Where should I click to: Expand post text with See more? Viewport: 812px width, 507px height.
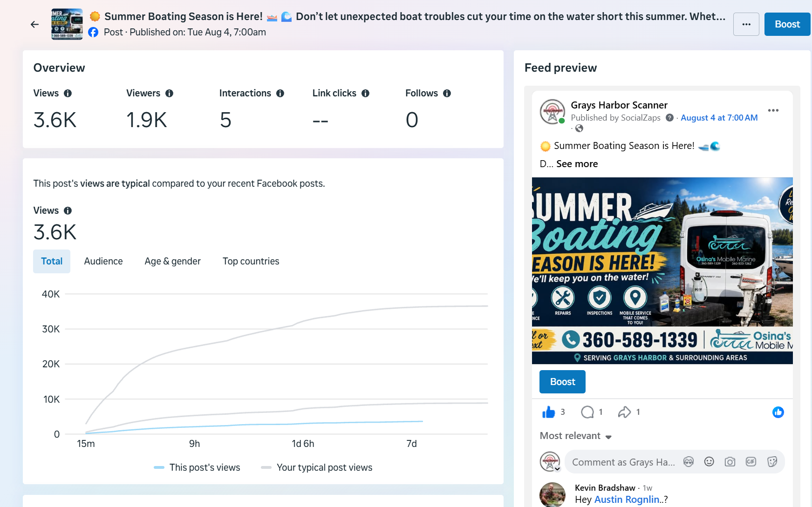[x=577, y=164]
